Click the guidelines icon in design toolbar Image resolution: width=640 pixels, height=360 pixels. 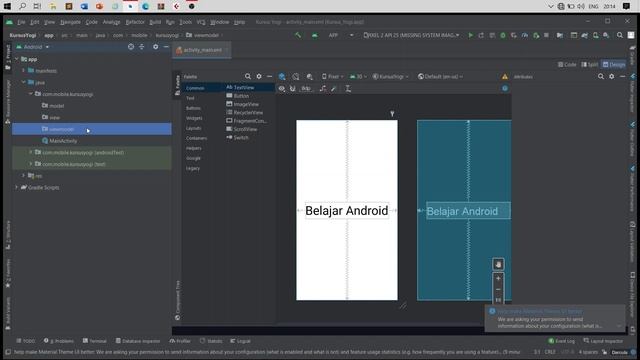pos(348,89)
